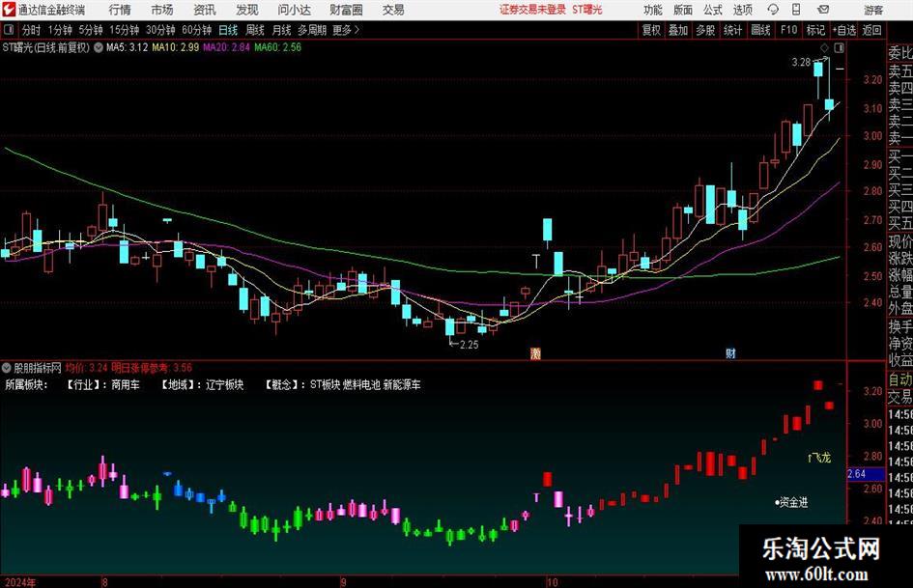Click the MA60: 2.56 indicator label
The width and height of the screenshot is (913, 588).
[277, 47]
